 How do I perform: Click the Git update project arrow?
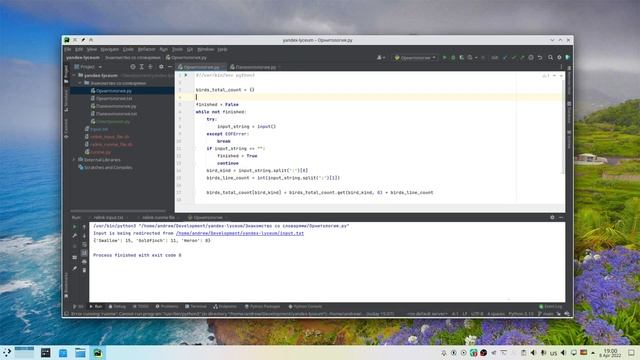coord(505,58)
